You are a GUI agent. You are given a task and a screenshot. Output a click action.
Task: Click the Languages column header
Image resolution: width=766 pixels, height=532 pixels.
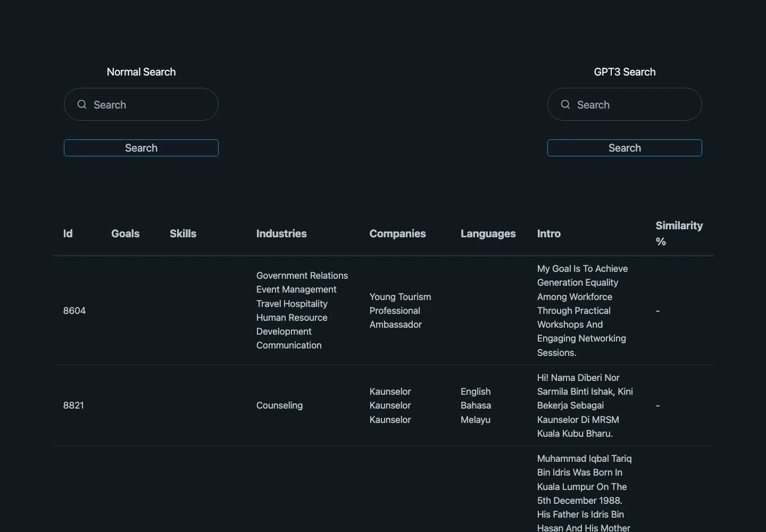point(488,234)
